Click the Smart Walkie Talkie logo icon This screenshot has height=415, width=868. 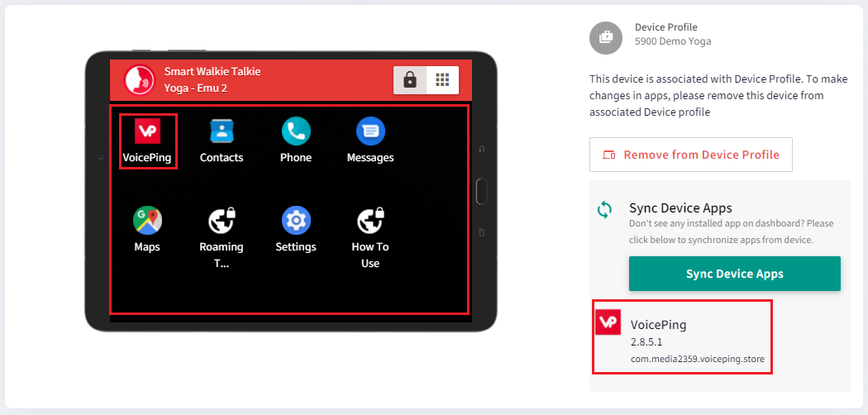pos(140,80)
